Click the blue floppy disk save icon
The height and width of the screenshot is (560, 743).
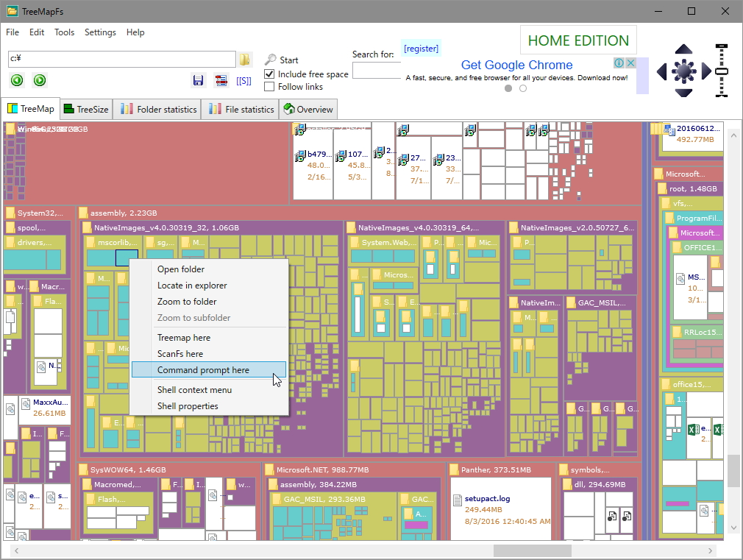(198, 80)
